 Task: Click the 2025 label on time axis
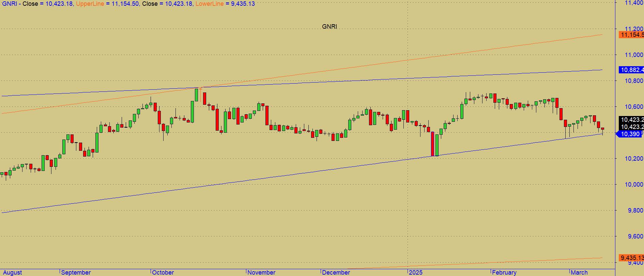point(416,273)
